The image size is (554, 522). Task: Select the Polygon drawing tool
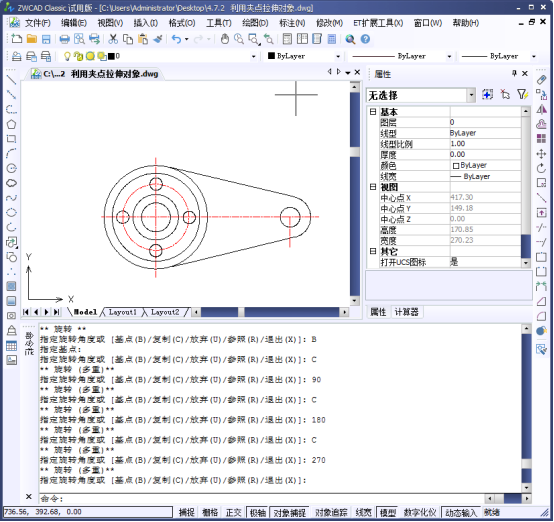coord(11,124)
